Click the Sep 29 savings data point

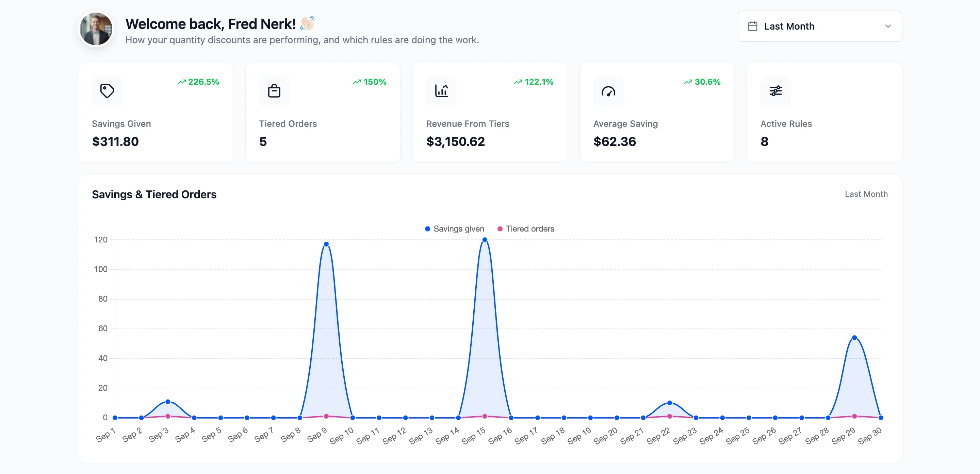854,338
